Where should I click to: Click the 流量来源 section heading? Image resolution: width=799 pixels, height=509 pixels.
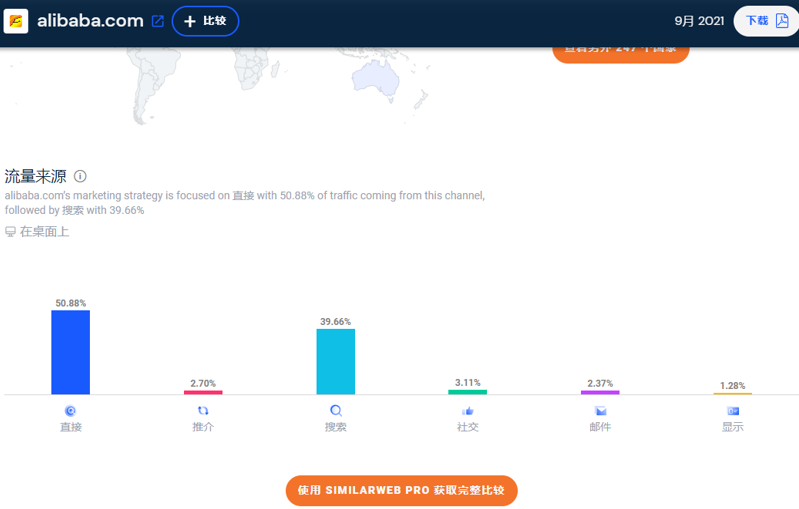(35, 176)
